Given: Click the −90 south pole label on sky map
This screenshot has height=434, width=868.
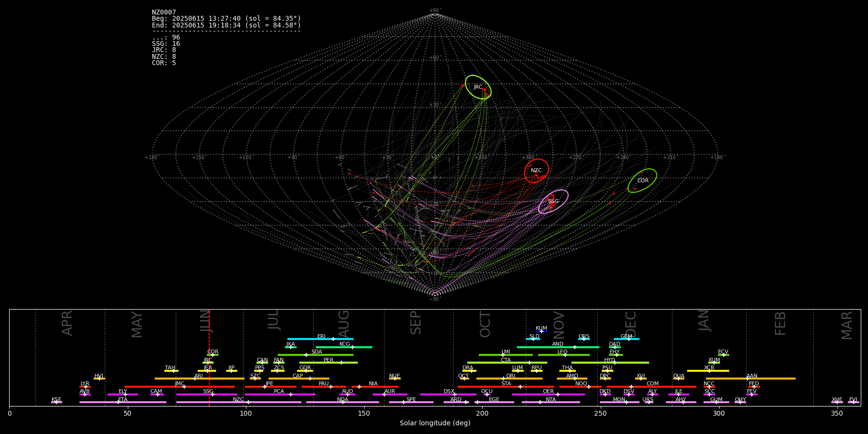Looking at the screenshot, I should click(434, 299).
